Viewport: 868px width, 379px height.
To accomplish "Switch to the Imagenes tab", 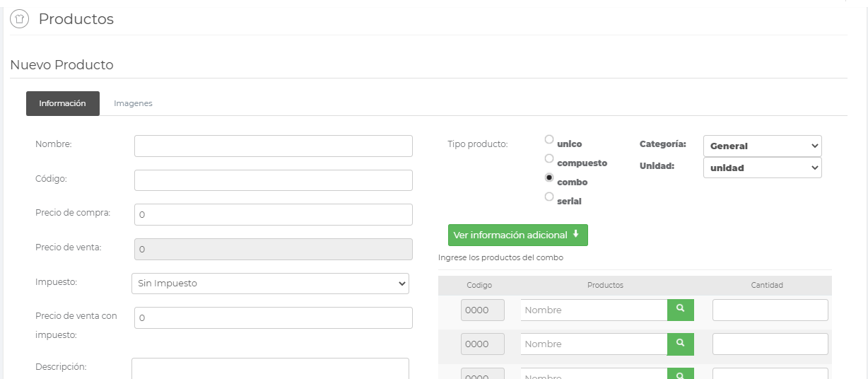I will tap(133, 103).
